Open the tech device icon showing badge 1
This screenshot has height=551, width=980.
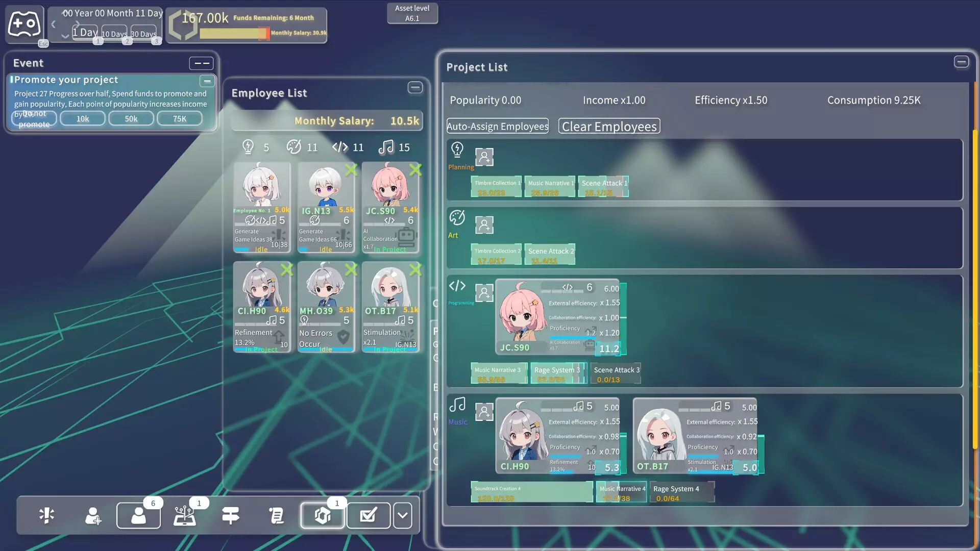coord(184,515)
